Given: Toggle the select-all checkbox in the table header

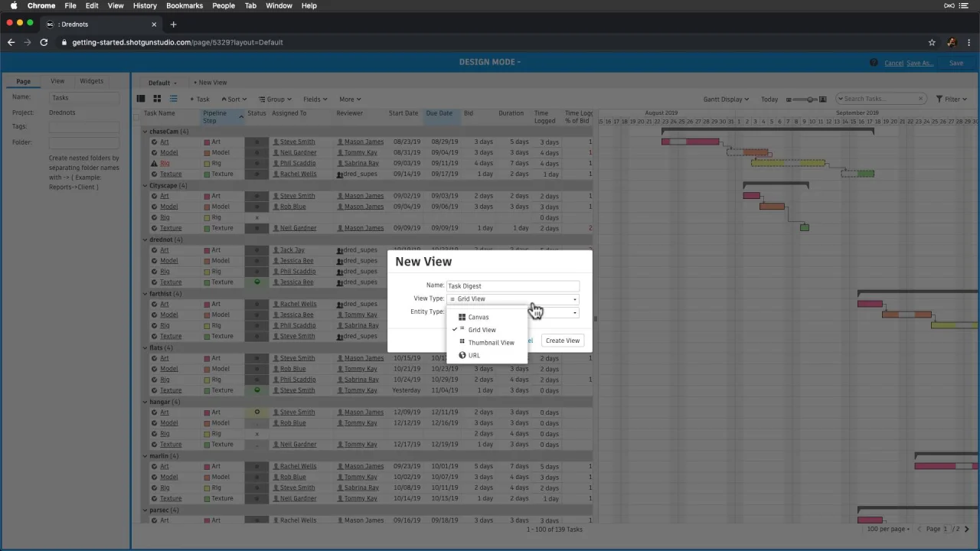Looking at the screenshot, I should point(136,116).
